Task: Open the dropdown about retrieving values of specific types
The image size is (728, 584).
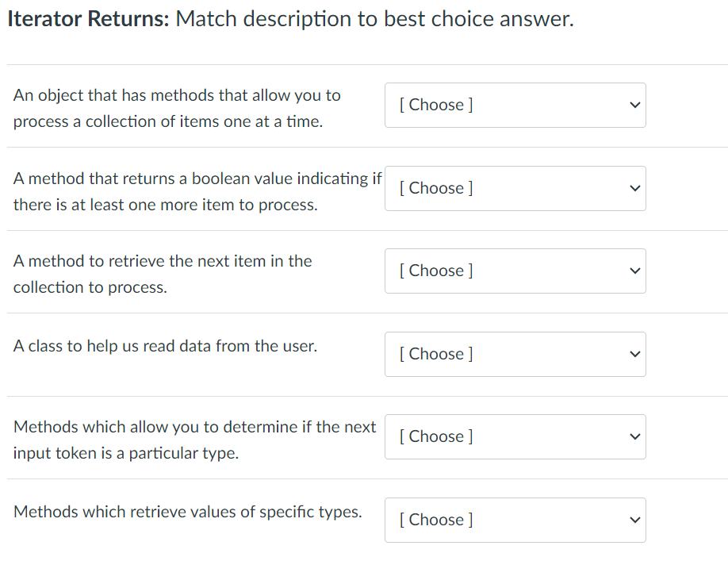Action: click(x=515, y=520)
